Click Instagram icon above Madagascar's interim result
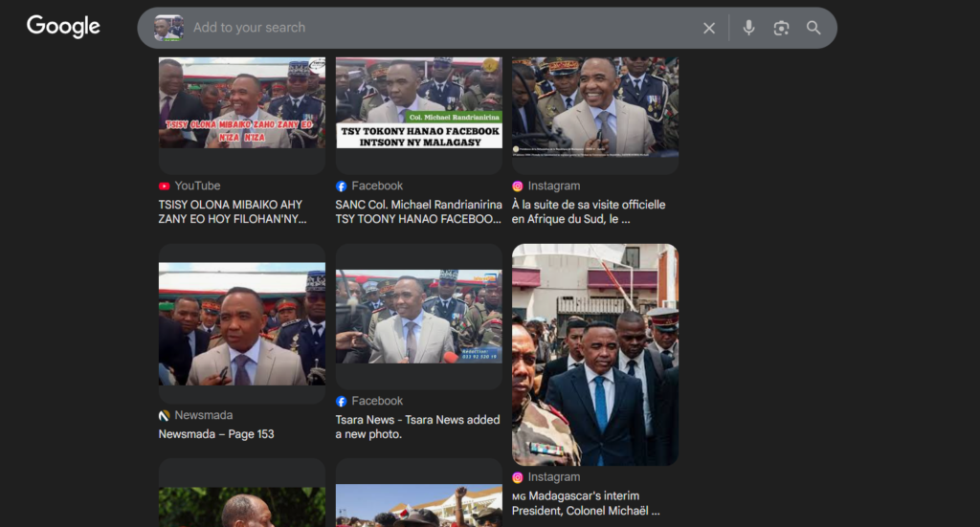This screenshot has width=980, height=527. pos(518,477)
